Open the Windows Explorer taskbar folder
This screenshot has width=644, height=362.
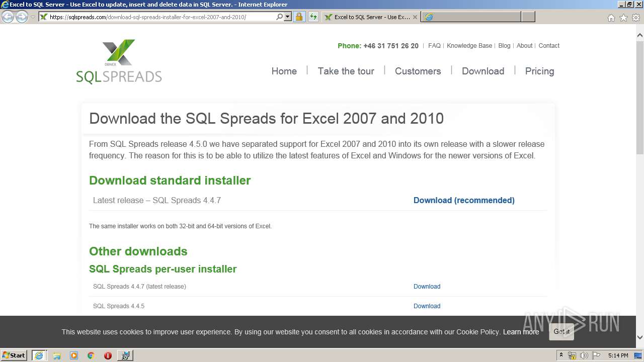[x=57, y=355]
